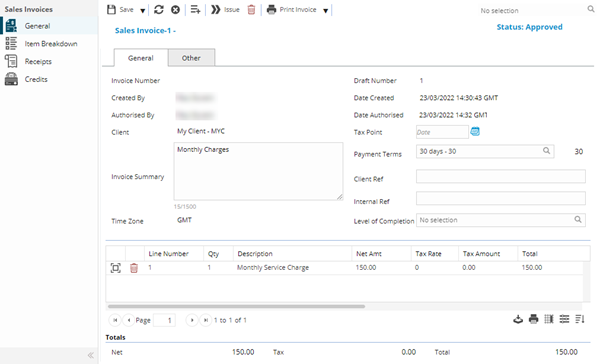
Task: Click the horizontal scrollbar under the grid
Action: (x=236, y=306)
